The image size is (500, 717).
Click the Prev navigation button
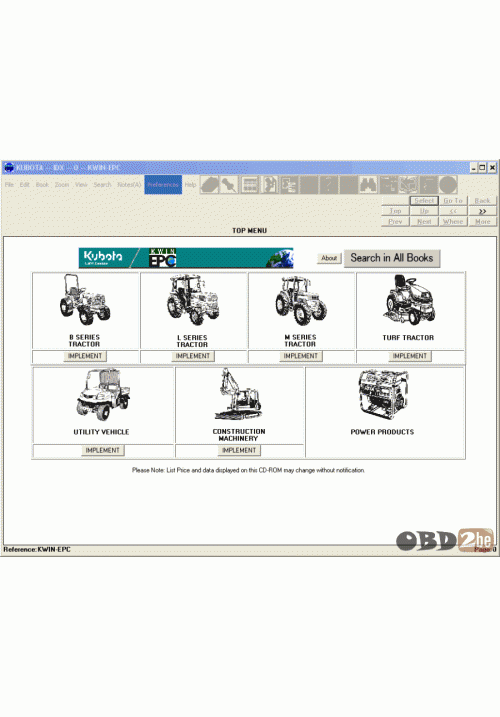tap(395, 221)
